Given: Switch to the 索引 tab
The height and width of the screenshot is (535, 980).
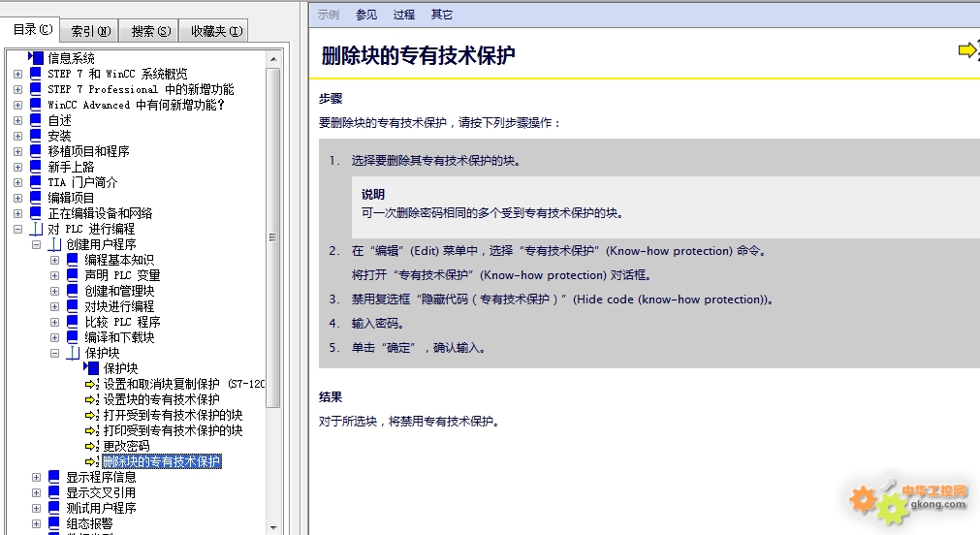Looking at the screenshot, I should [x=90, y=31].
